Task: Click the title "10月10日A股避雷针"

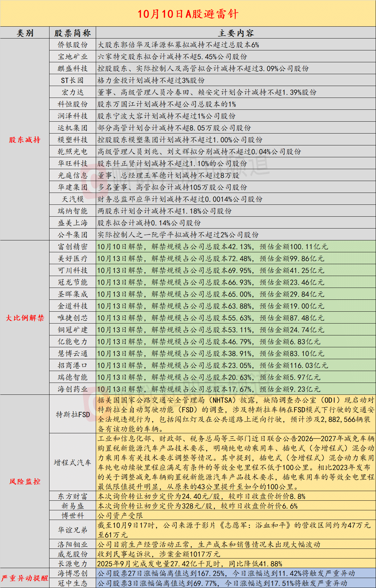Action: pos(188,14)
